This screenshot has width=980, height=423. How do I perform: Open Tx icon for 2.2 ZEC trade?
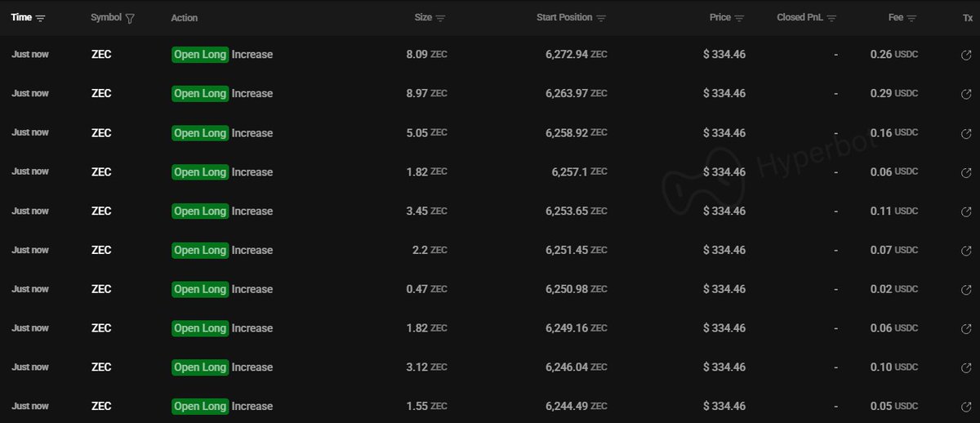(967, 251)
